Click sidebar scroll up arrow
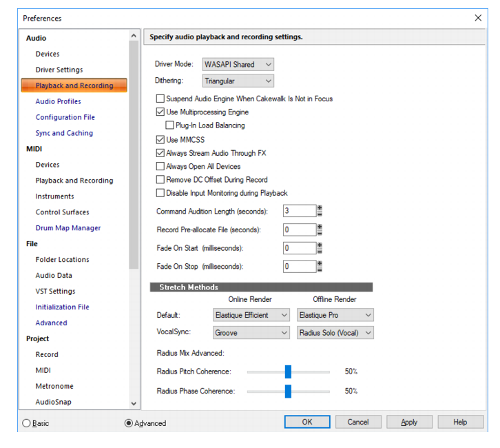Screen dimensions: 500x448 (x=134, y=36)
